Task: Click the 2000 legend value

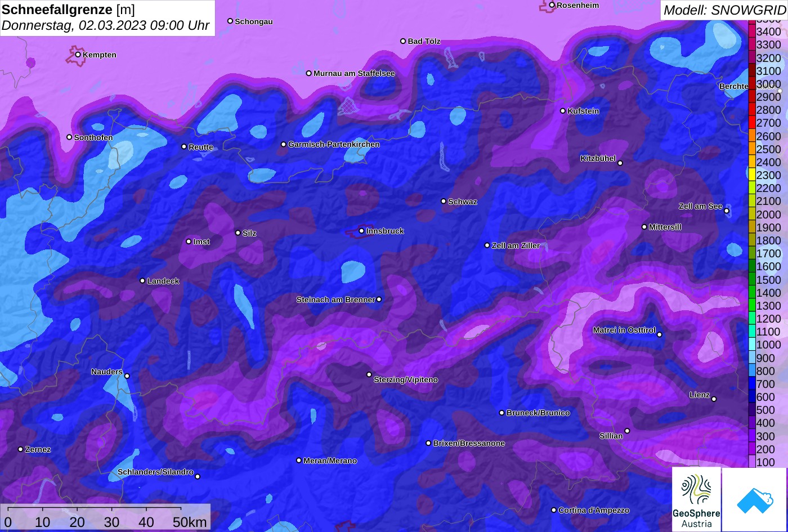Action: coord(769,214)
